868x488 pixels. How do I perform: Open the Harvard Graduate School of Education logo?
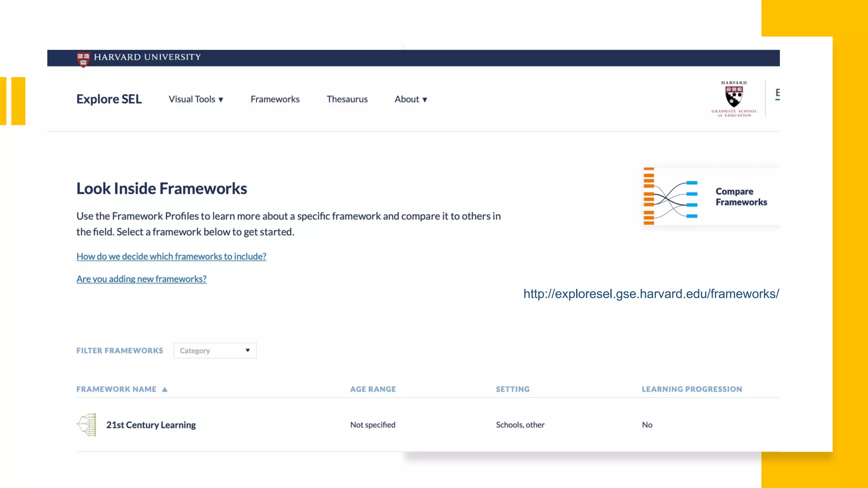(734, 99)
